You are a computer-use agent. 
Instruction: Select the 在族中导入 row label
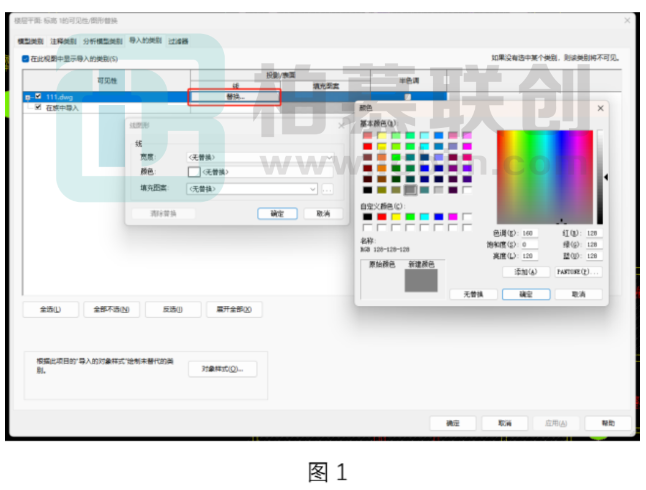click(x=62, y=108)
